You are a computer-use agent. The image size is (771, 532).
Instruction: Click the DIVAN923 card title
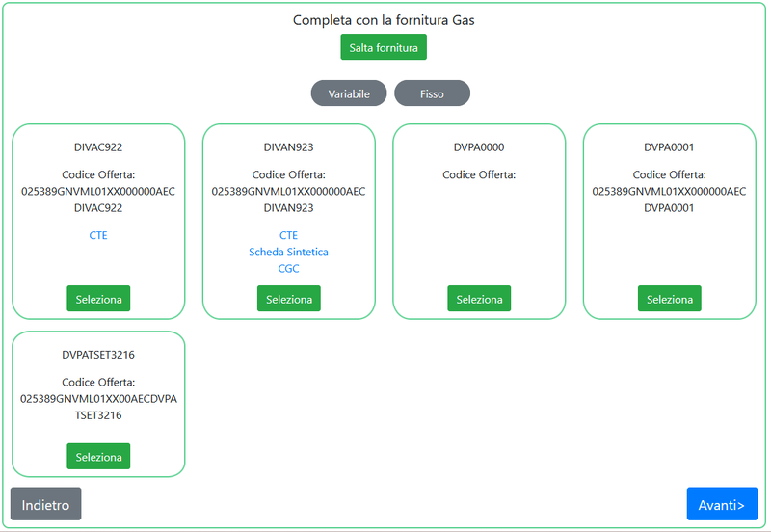click(x=288, y=147)
